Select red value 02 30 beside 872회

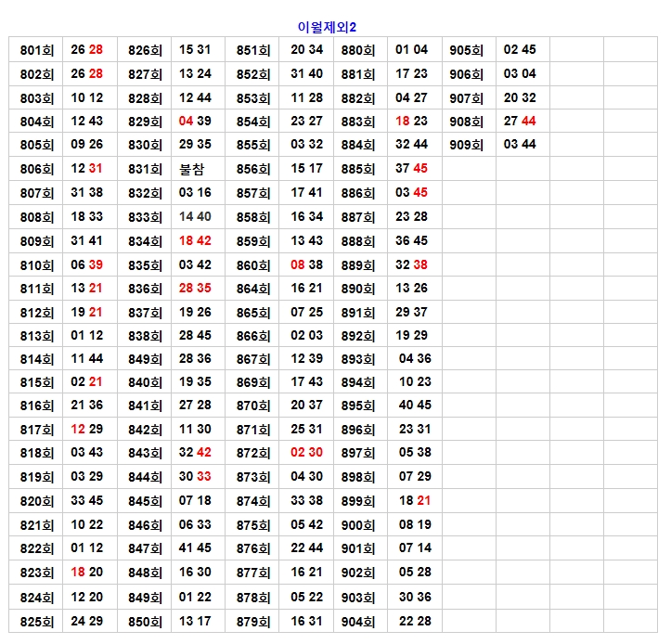pos(306,453)
